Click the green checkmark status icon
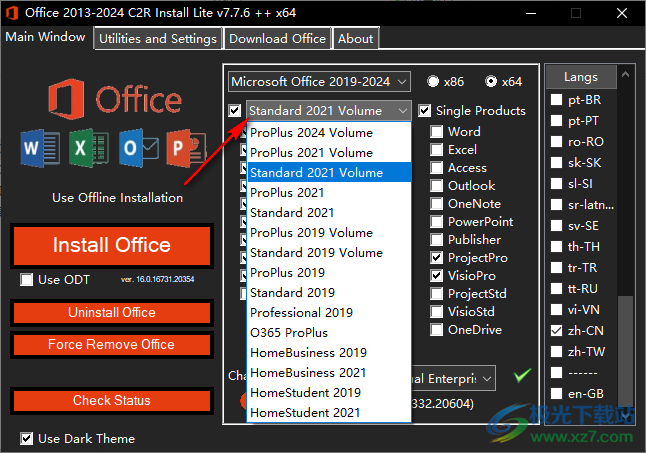The height and width of the screenshot is (453, 646). [522, 375]
